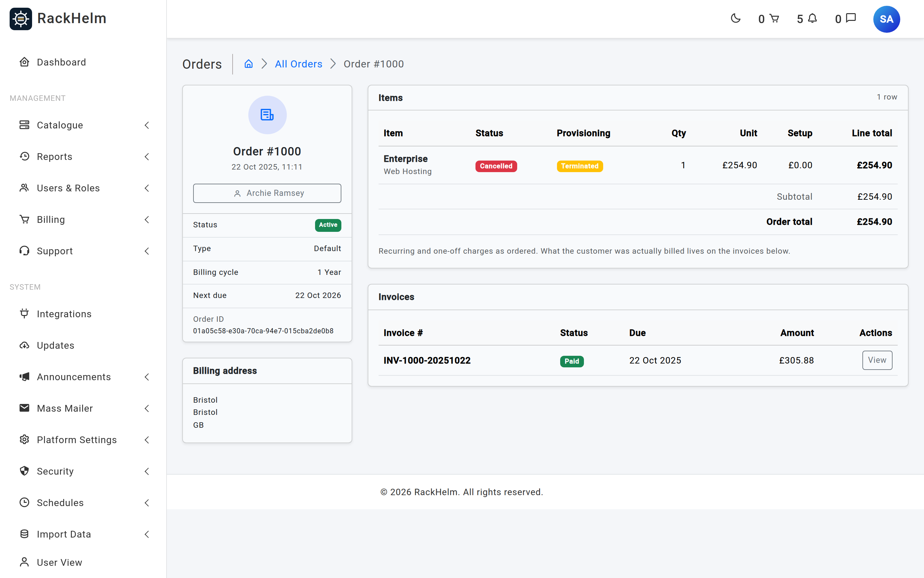Click the Reports history icon
The height and width of the screenshot is (578, 924).
click(x=24, y=156)
